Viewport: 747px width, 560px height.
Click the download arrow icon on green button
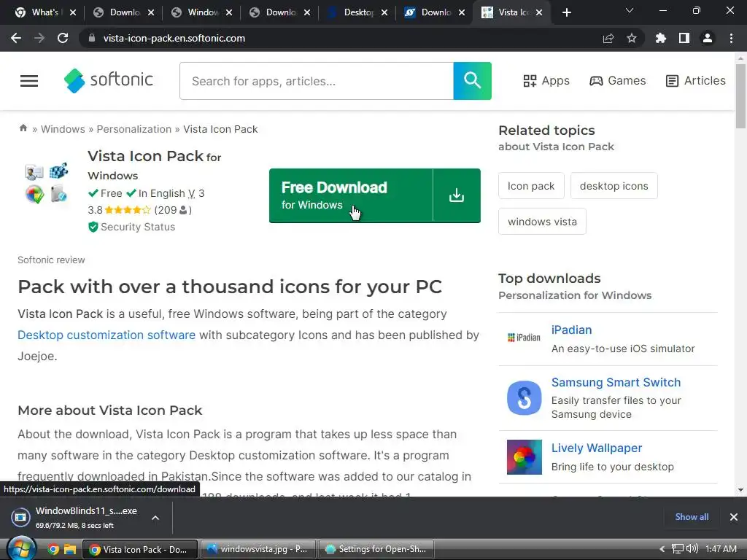pos(457,195)
